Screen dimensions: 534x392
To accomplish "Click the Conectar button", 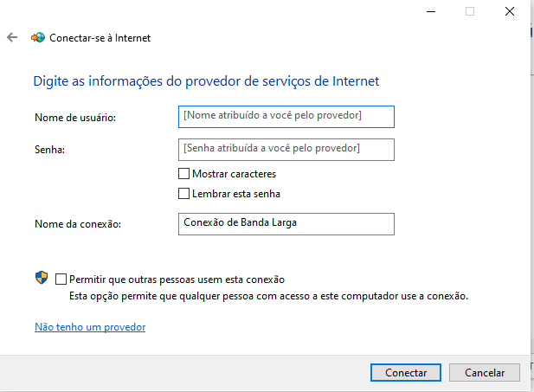I will coord(406,373).
